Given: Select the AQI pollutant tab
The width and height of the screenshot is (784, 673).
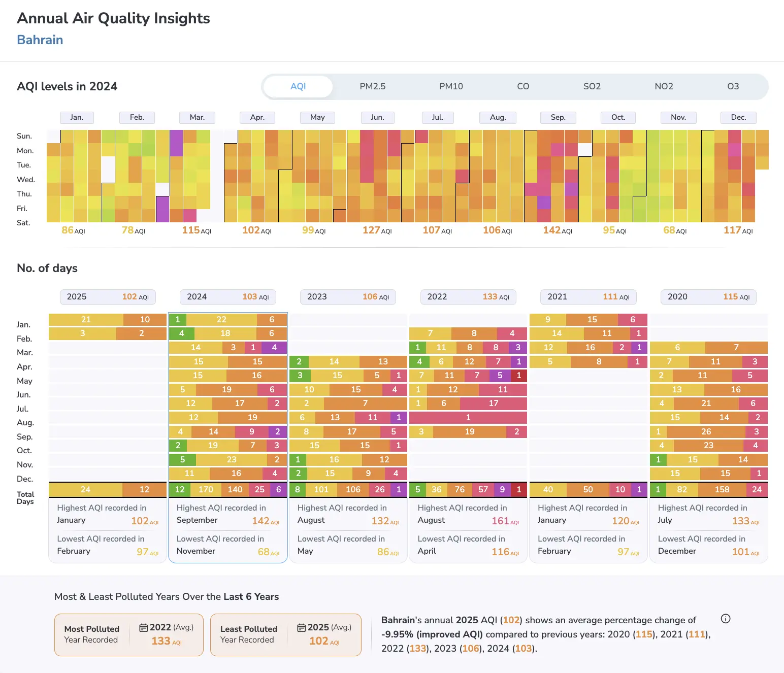Looking at the screenshot, I should coord(298,86).
